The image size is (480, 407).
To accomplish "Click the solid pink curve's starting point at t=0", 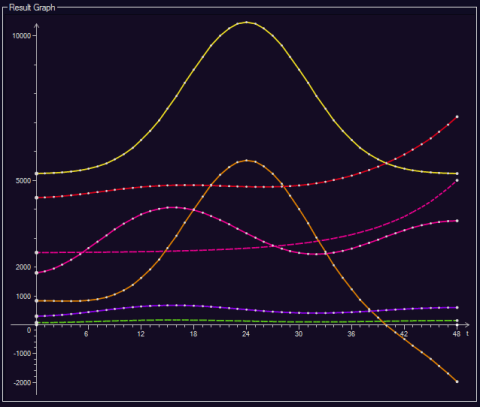I will tap(37, 273).
